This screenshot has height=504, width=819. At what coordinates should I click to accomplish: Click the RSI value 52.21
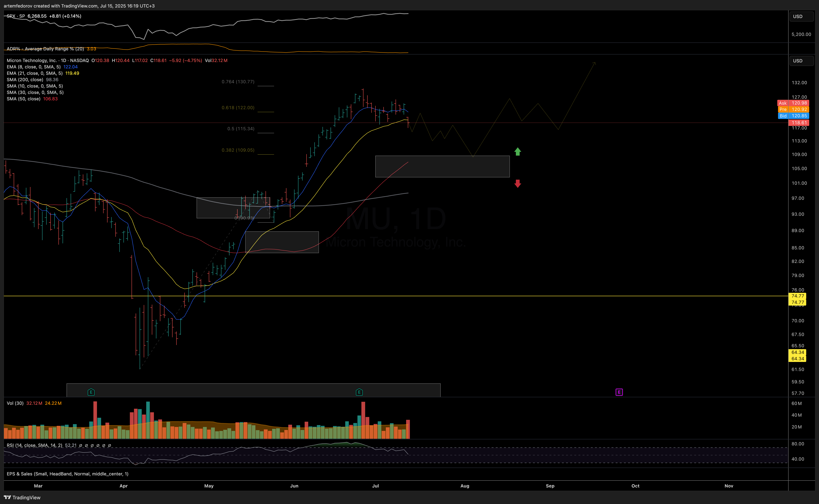pos(71,445)
